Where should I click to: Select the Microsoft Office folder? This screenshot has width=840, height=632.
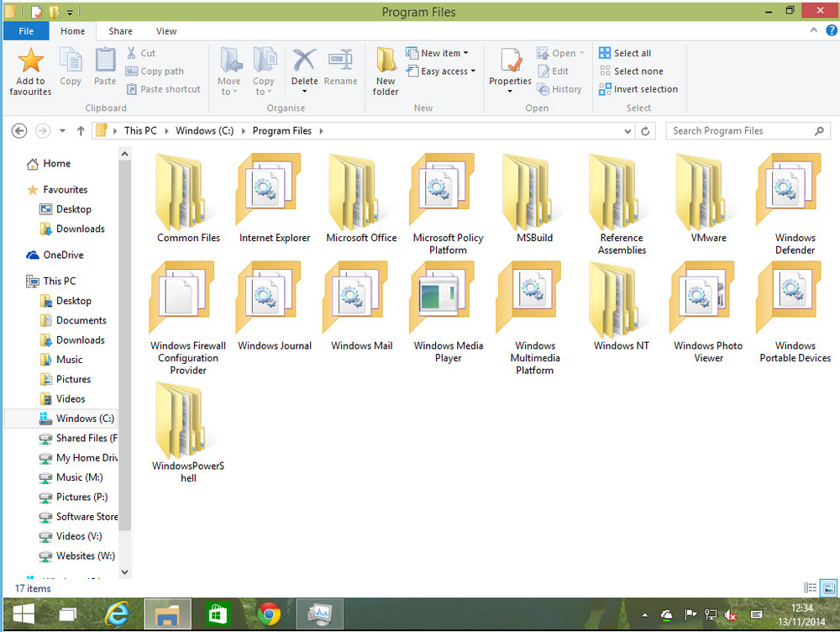tap(361, 198)
